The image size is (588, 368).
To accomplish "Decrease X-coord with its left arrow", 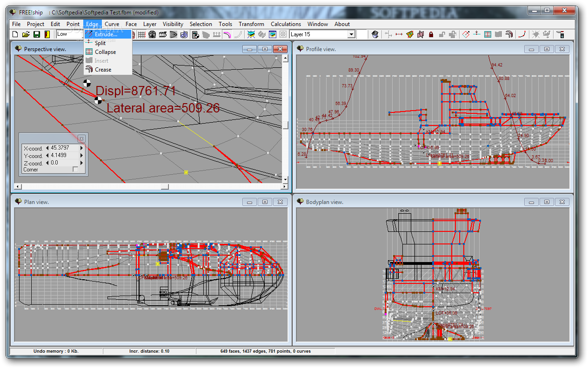I will tap(47, 148).
